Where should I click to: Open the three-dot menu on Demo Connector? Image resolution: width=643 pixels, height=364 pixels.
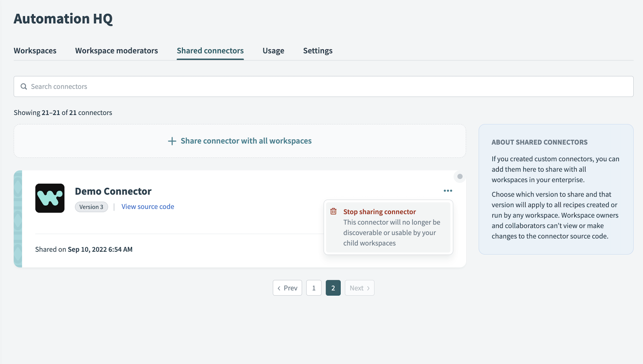(448, 191)
